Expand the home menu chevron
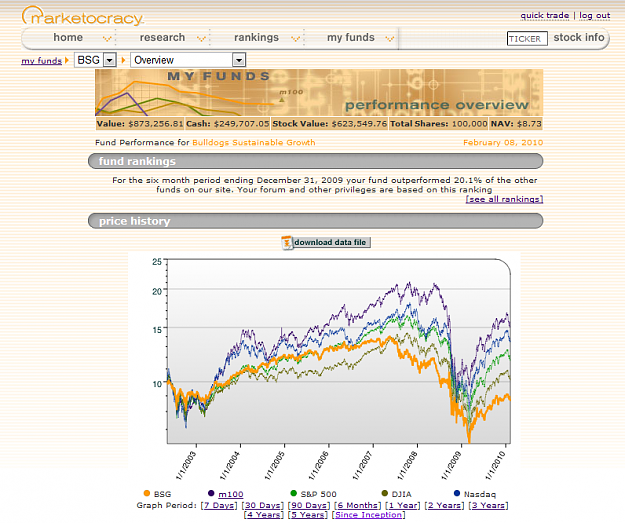The height and width of the screenshot is (523, 625). [x=107, y=38]
